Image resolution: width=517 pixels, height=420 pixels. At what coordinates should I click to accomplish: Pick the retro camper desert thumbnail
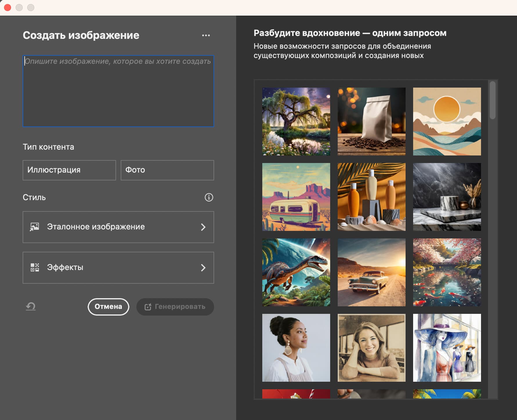coord(296,197)
